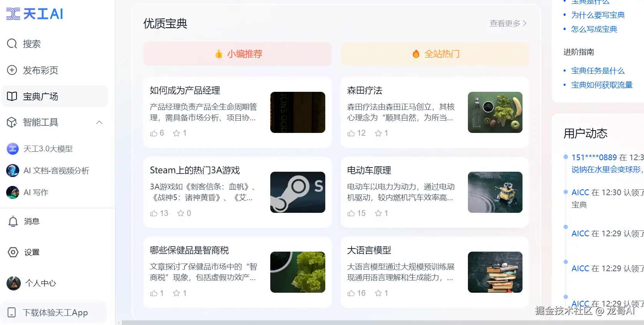
Task: Click the 天工3.0大模型 icon
Action: point(13,149)
